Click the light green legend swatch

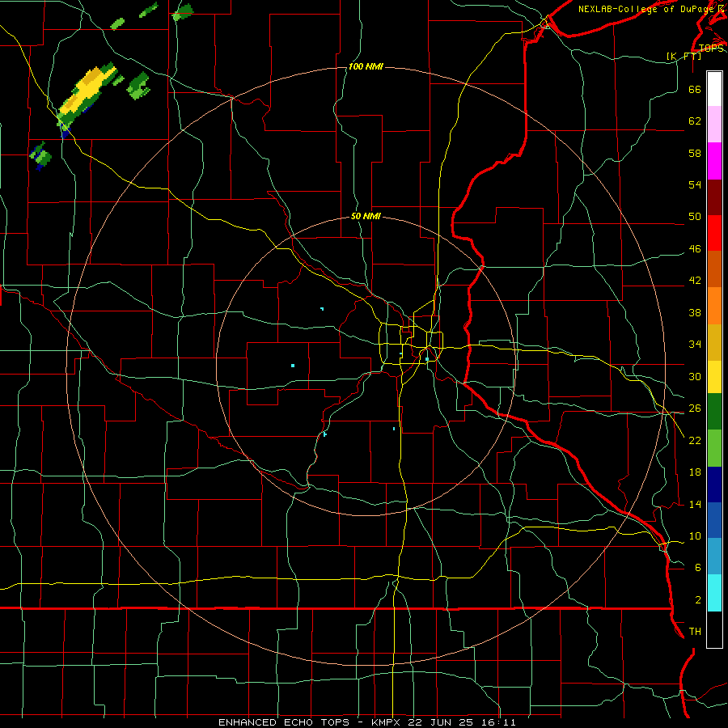point(714,448)
